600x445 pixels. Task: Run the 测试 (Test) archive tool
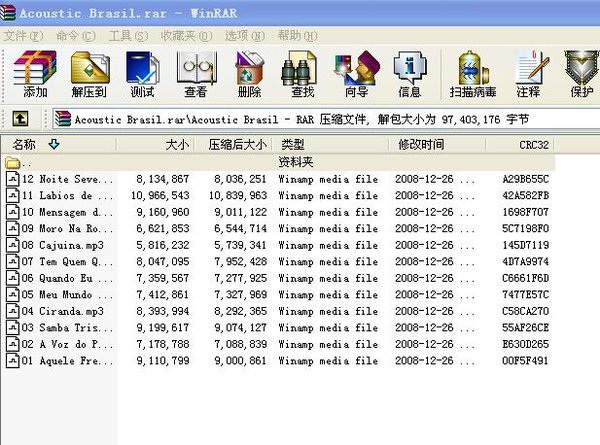(143, 74)
